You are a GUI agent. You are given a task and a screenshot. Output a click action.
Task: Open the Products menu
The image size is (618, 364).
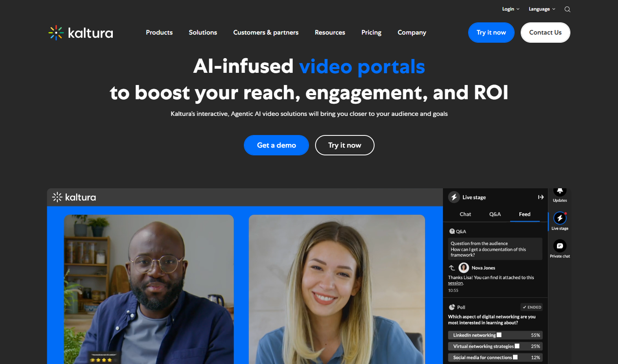point(159,33)
